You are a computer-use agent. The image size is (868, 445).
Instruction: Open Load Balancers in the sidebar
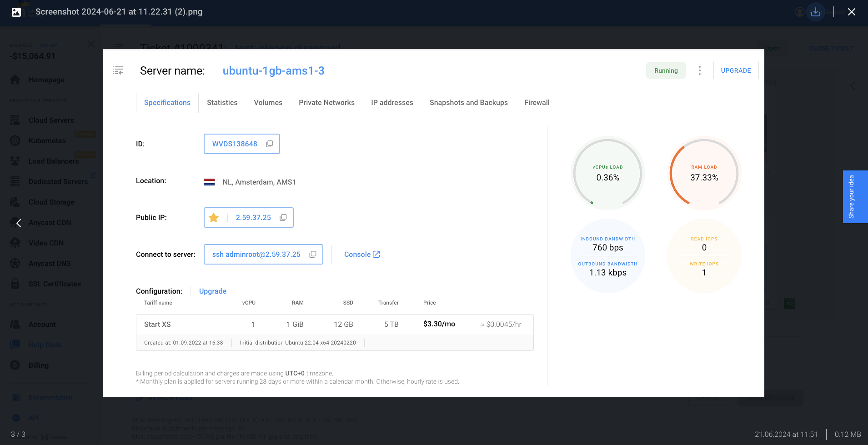click(x=54, y=161)
